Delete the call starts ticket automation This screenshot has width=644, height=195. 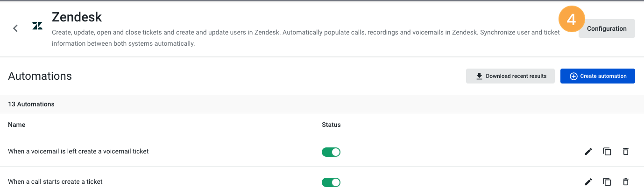click(626, 181)
